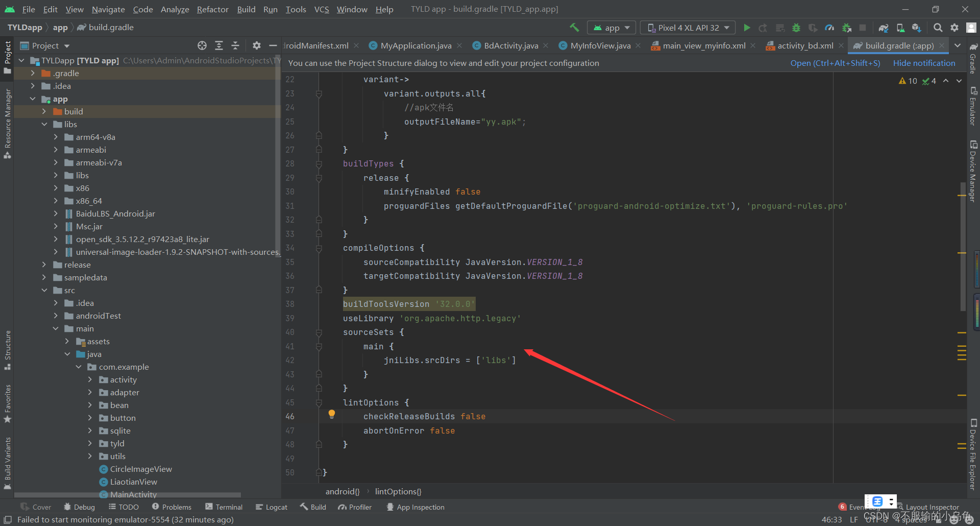Click Open (Ctrl+Alt+Shift+S) link
Screen dimensions: 980x526
click(x=835, y=63)
